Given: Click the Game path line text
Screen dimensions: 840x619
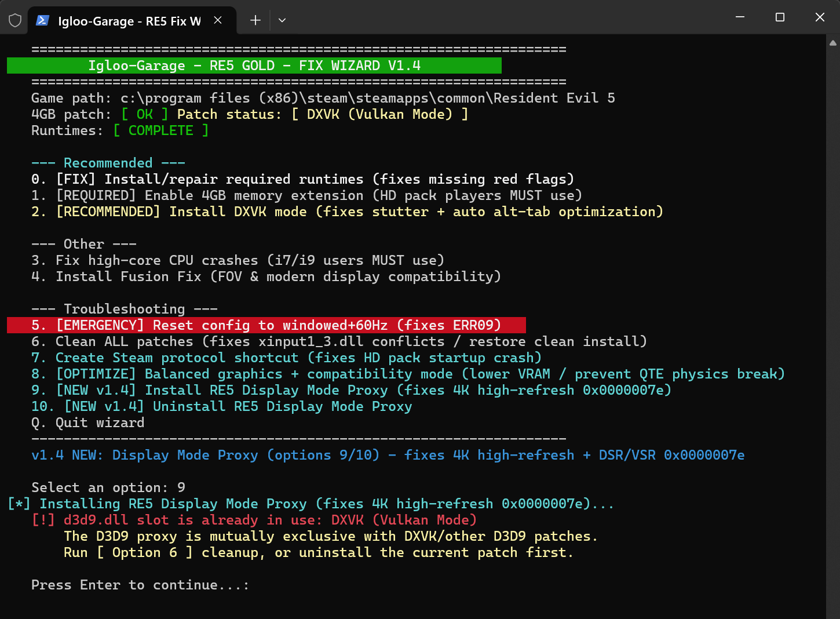Looking at the screenshot, I should (x=323, y=98).
